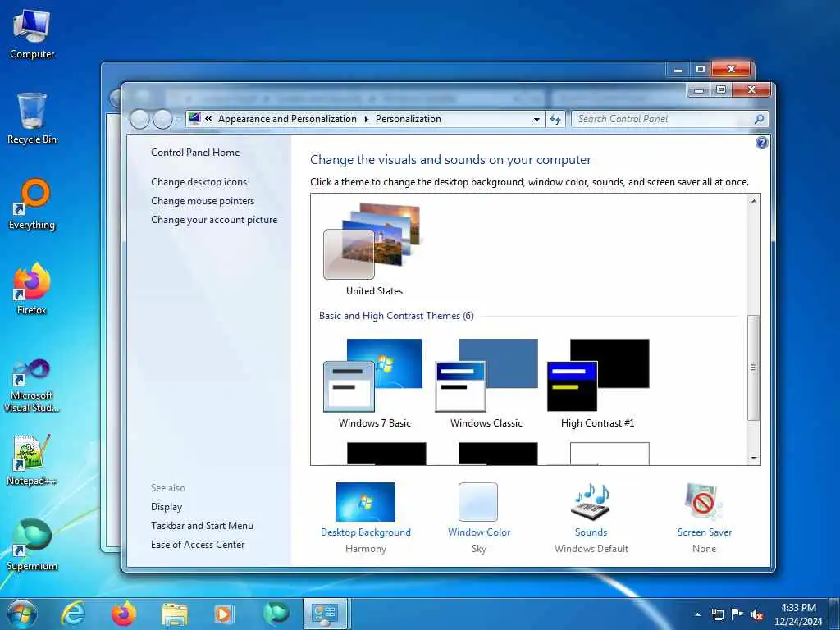Click the Action Center flag tray icon
The height and width of the screenshot is (630, 840).
[x=737, y=614]
